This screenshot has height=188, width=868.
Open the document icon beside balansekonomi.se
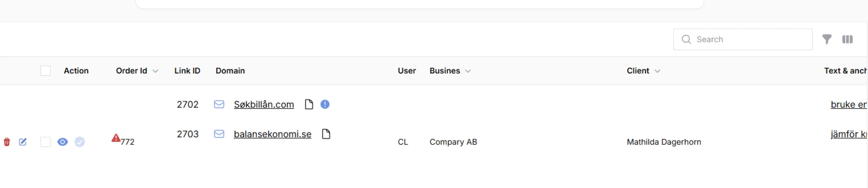coord(326,134)
